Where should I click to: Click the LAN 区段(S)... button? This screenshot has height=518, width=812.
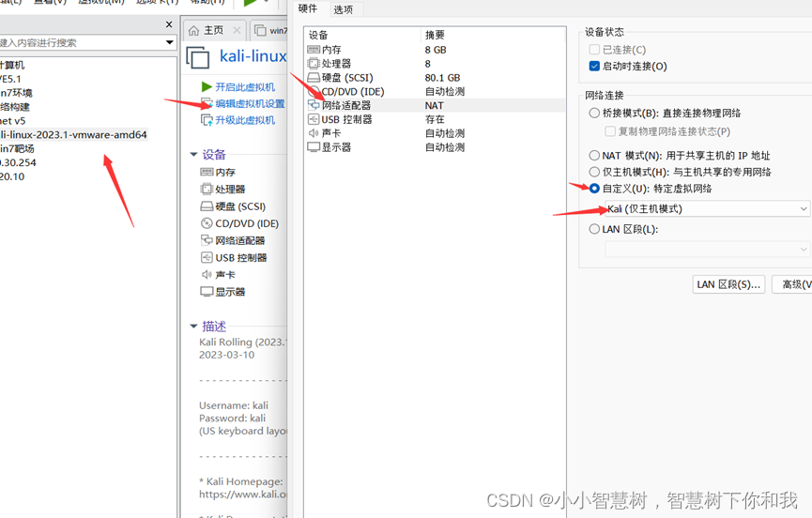point(728,284)
